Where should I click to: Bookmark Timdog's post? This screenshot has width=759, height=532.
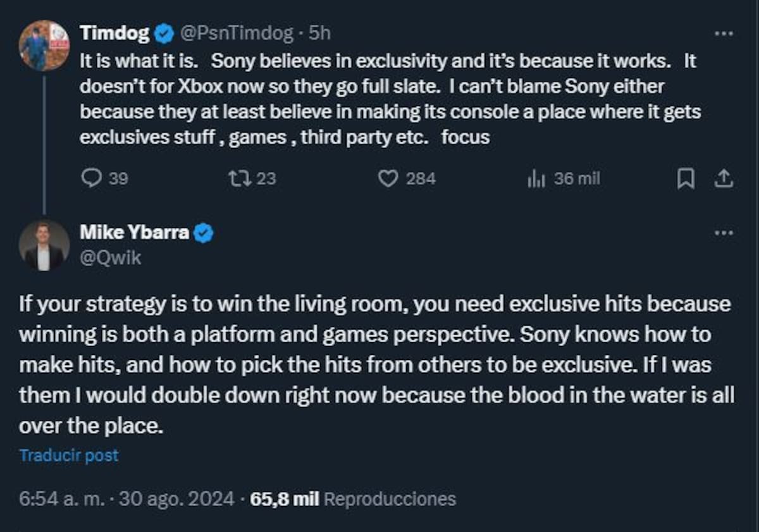tap(686, 179)
